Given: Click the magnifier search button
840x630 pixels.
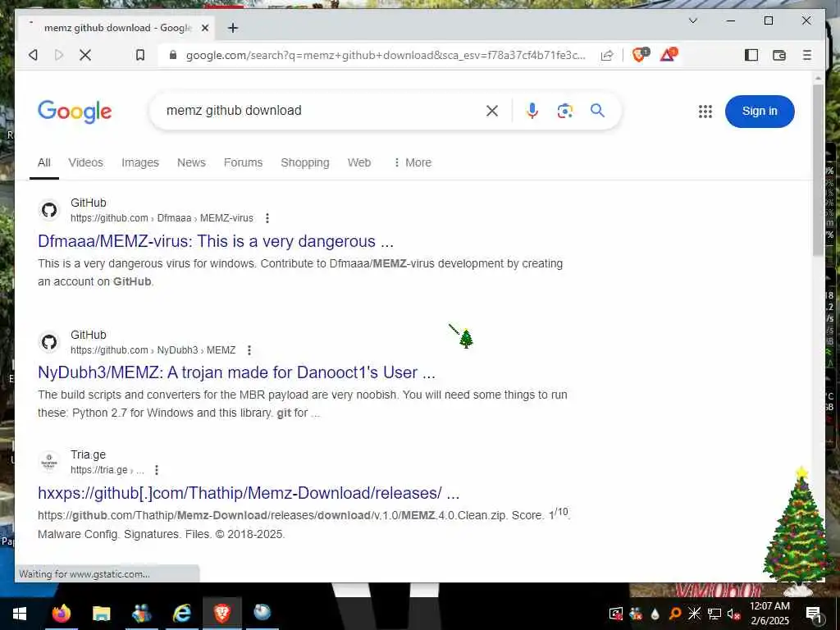Looking at the screenshot, I should click(597, 111).
